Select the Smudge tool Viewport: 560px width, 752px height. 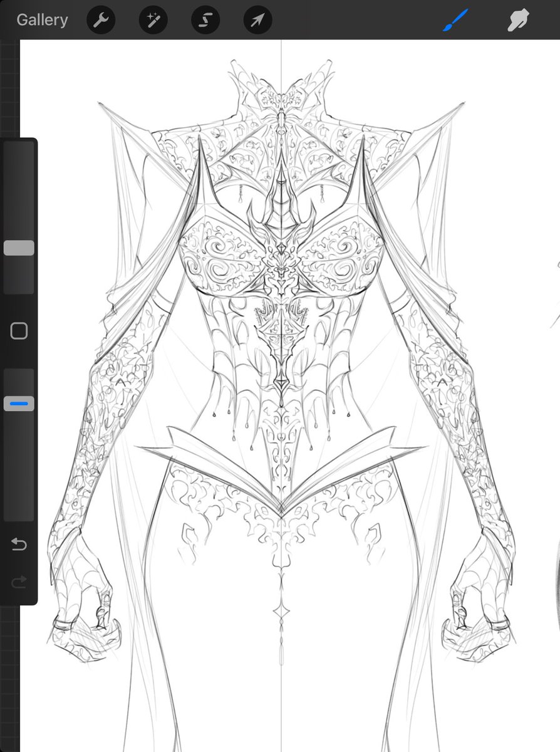[519, 20]
